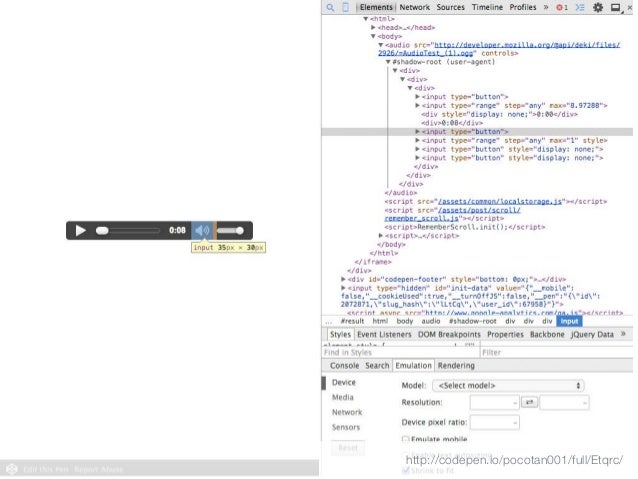Swap resolution dimensions button
This screenshot has height=479, width=638.
tap(529, 402)
